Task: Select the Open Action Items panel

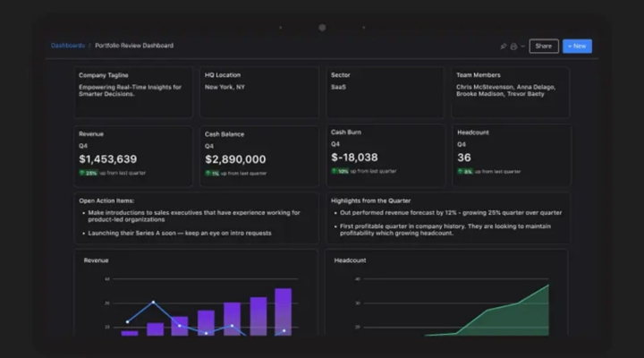Action: pos(196,218)
